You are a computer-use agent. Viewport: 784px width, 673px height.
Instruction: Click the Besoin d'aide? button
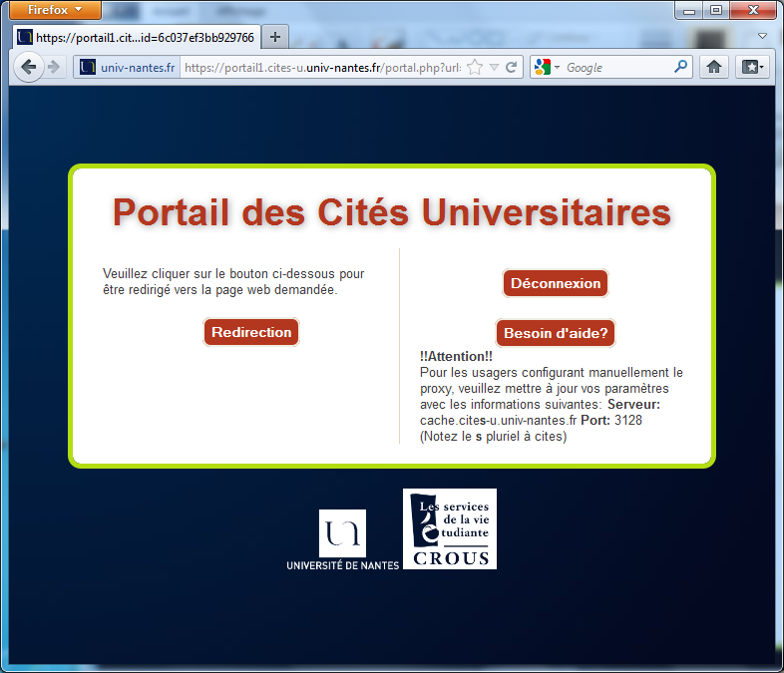(x=556, y=333)
